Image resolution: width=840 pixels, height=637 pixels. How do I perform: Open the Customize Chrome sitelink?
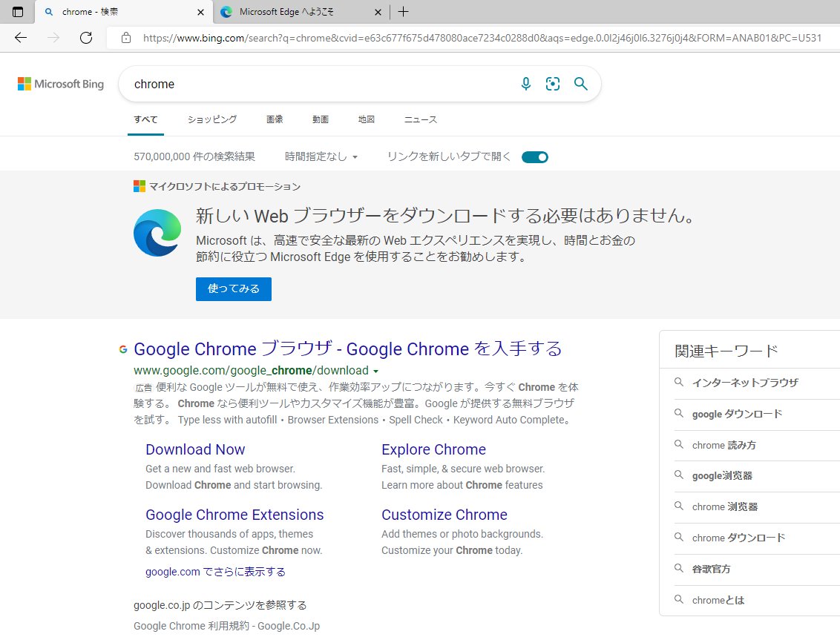pyautogui.click(x=444, y=515)
